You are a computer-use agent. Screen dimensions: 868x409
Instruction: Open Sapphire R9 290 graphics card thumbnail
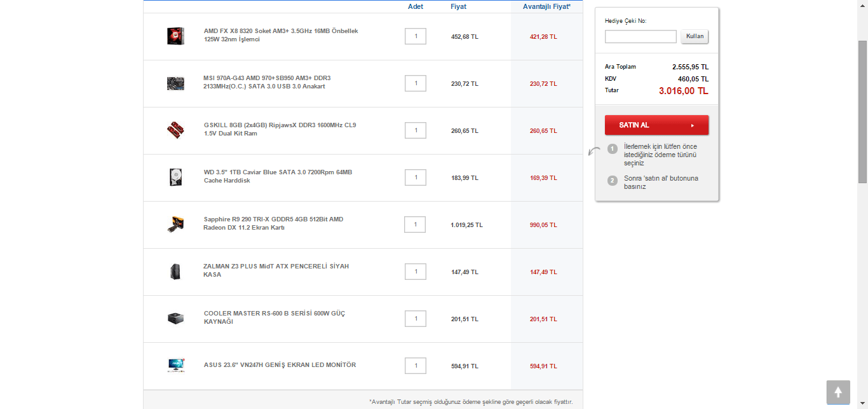175,224
